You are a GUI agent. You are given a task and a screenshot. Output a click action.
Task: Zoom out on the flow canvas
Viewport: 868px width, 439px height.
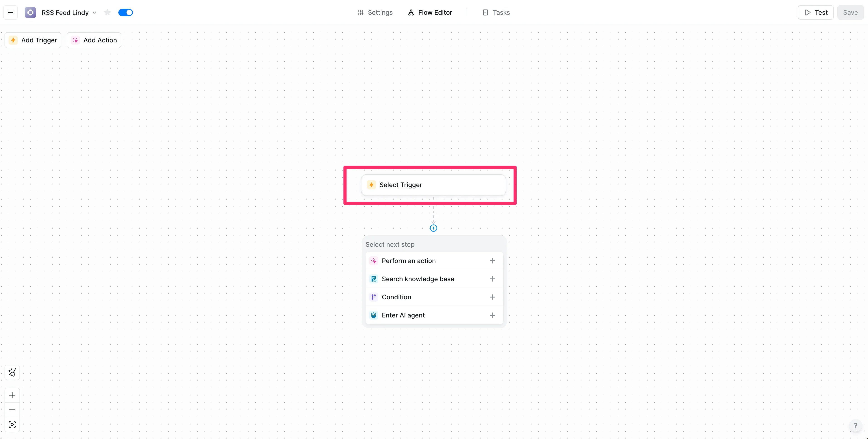[x=12, y=410]
